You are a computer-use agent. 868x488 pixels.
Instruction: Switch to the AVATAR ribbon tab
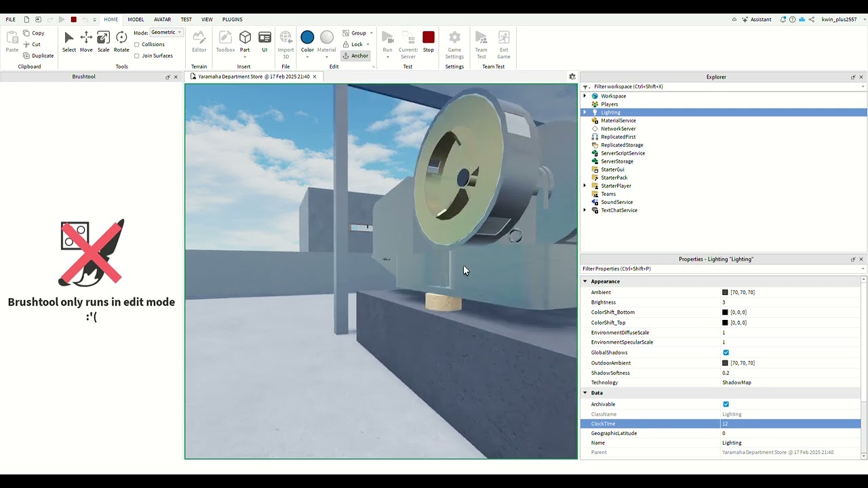[162, 20]
